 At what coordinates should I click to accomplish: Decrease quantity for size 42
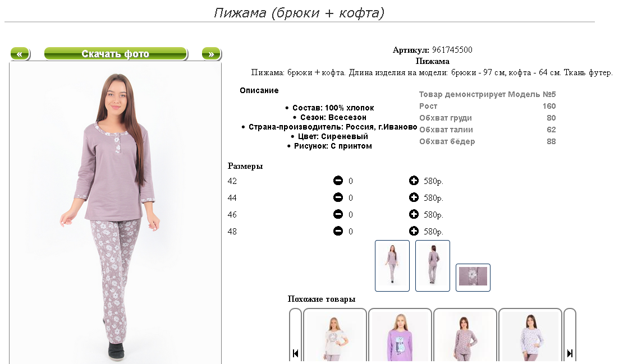[338, 181]
